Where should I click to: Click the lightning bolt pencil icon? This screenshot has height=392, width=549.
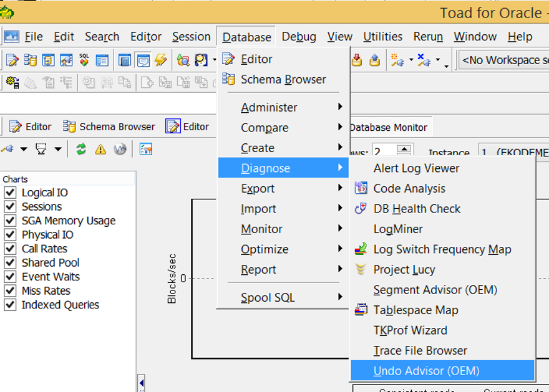click(161, 60)
